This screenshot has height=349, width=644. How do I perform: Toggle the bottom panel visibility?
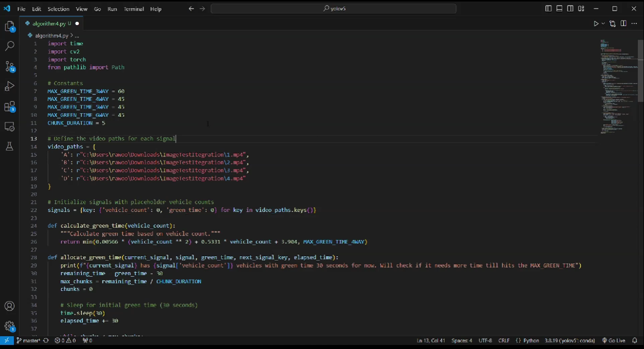point(559,9)
